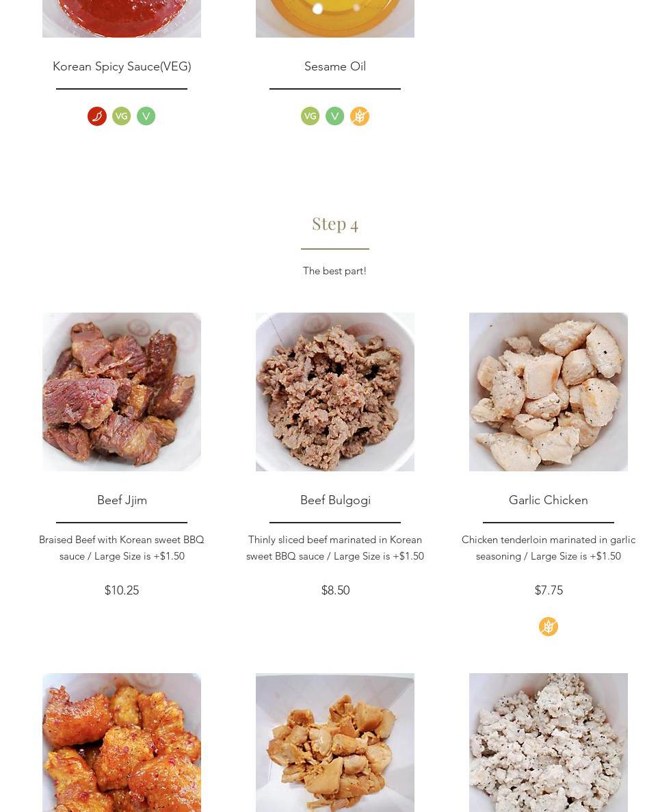This screenshot has height=812, width=660.
Task: Click the green V icon under Sesame Oil
Action: [335, 116]
